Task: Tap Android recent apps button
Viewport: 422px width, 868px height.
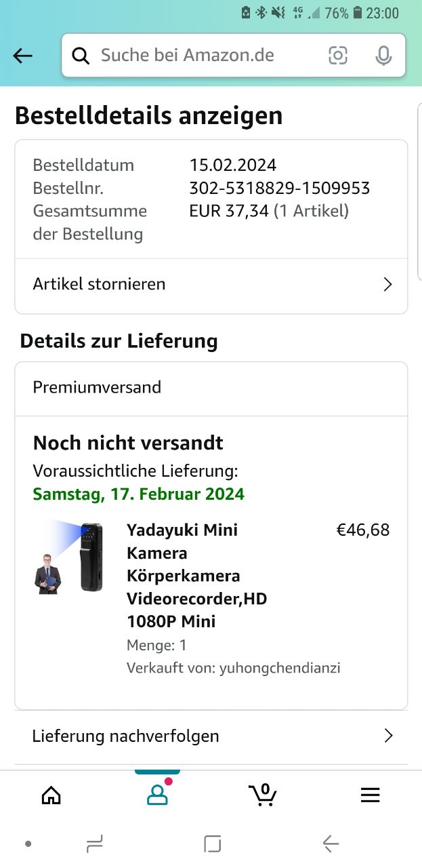Action: tap(95, 844)
